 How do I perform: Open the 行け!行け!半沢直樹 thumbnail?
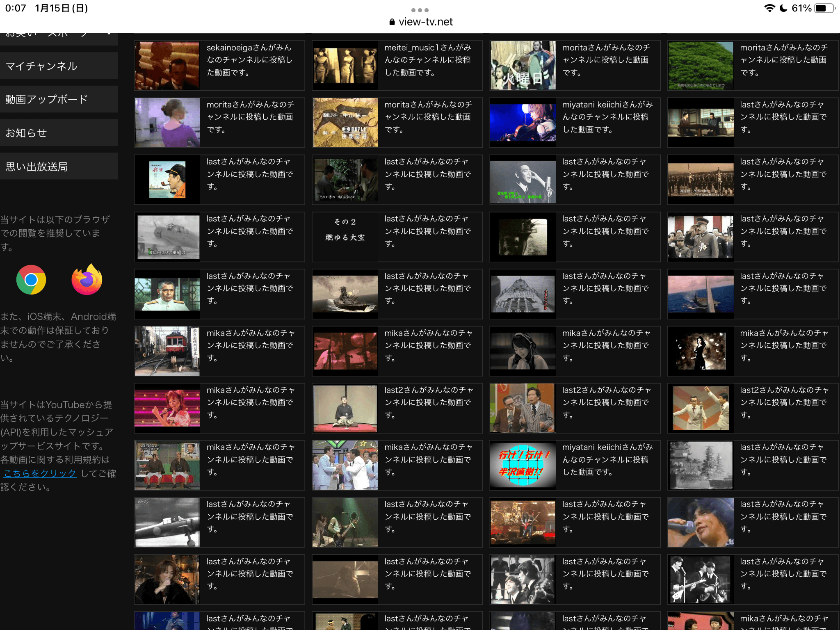click(x=523, y=465)
